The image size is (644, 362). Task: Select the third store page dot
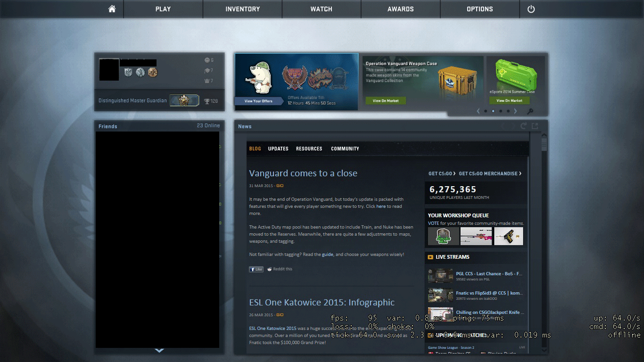[501, 111]
